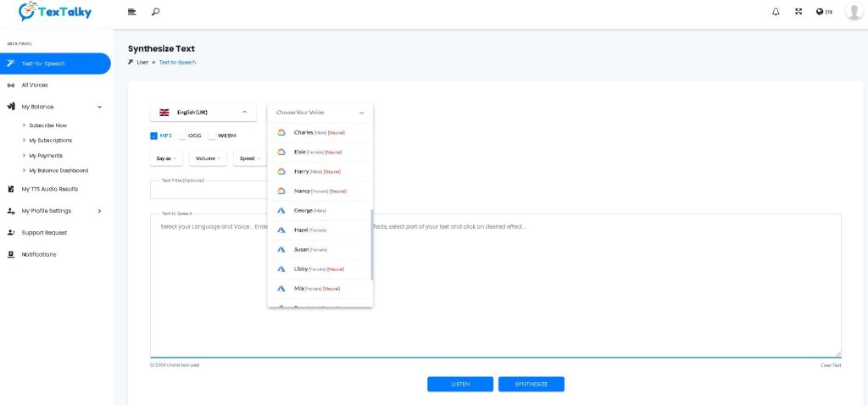Screen dimensions: 868x405
Task: Select voice Libby (Female) Neural
Action: click(320, 269)
